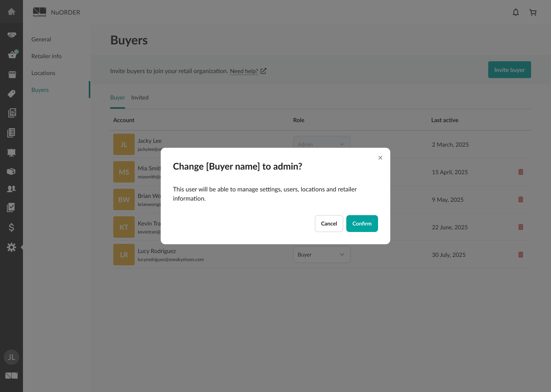Open the handshake connections icon

[11, 35]
